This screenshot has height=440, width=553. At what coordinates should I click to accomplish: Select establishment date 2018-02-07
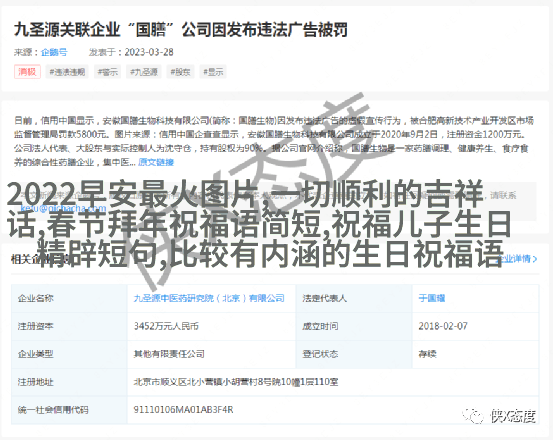pyautogui.click(x=443, y=326)
